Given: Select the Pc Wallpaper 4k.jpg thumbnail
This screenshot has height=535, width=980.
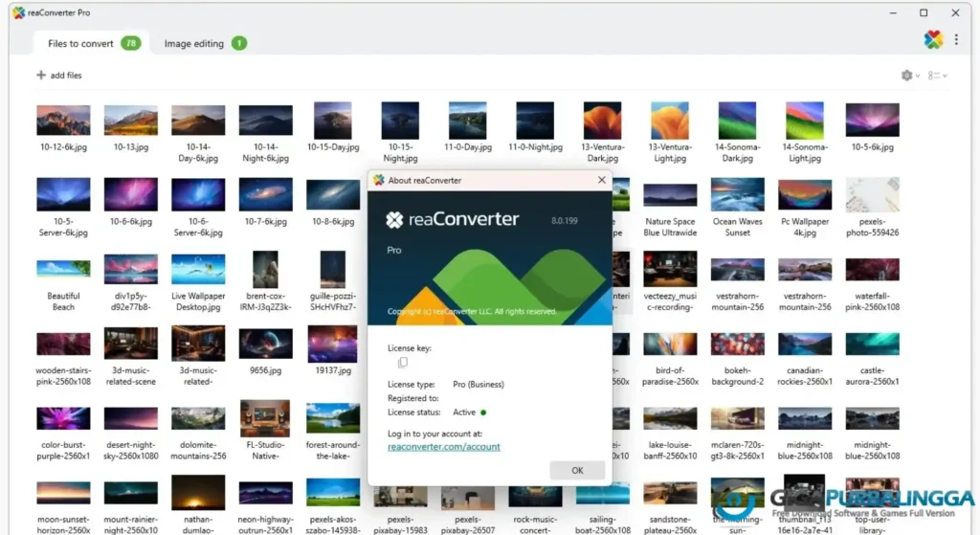Looking at the screenshot, I should tap(805, 194).
